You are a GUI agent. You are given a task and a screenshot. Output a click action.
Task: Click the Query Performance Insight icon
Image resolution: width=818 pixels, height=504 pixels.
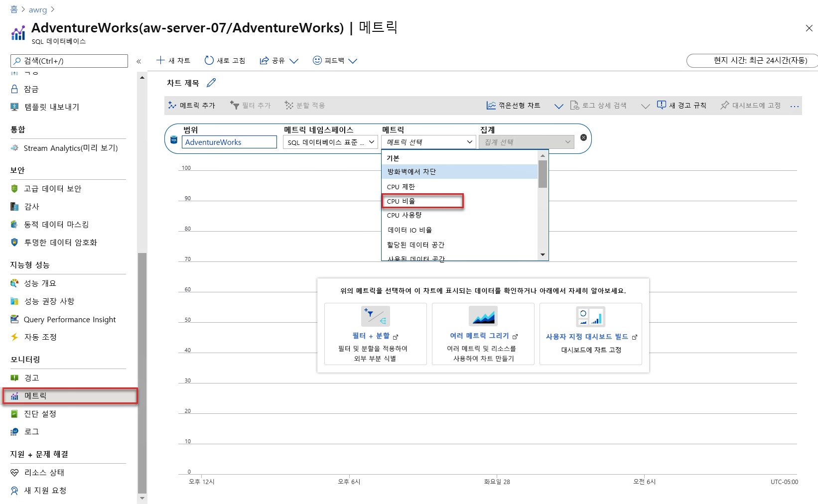(x=14, y=319)
